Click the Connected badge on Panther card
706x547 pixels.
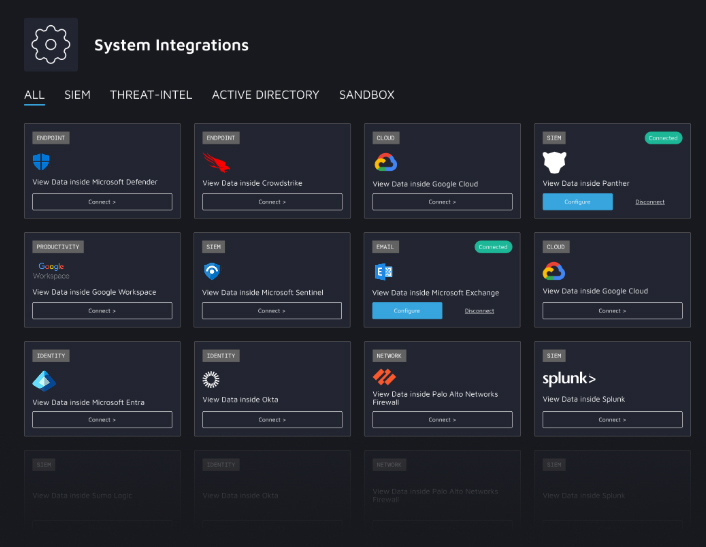(663, 138)
